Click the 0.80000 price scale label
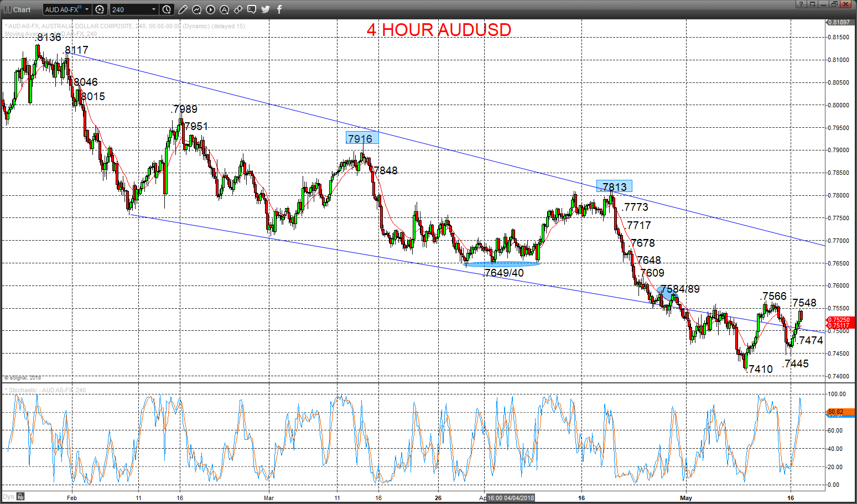Image resolution: width=857 pixels, height=504 pixels. [x=839, y=105]
